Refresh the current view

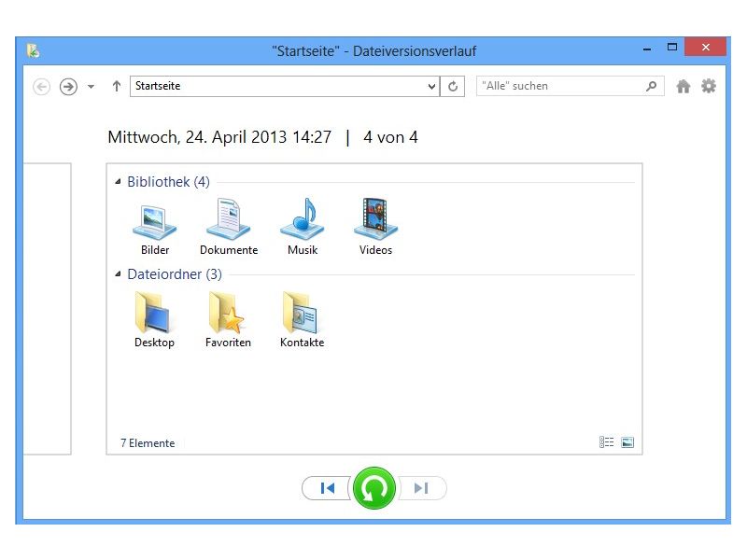click(x=453, y=87)
